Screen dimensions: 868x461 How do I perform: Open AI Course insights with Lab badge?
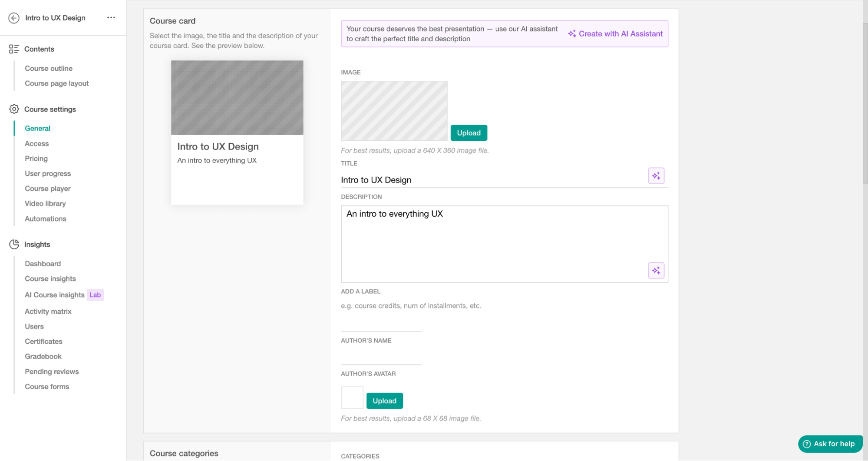(54, 295)
